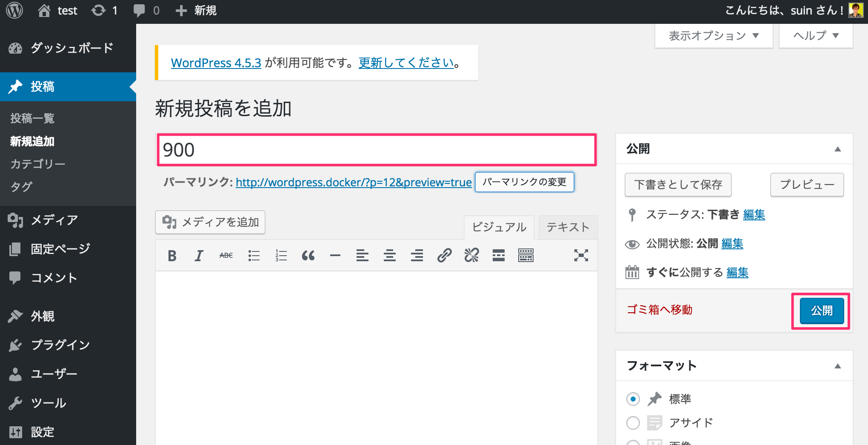
Task: Click inside the post content editor area
Action: tap(377, 357)
